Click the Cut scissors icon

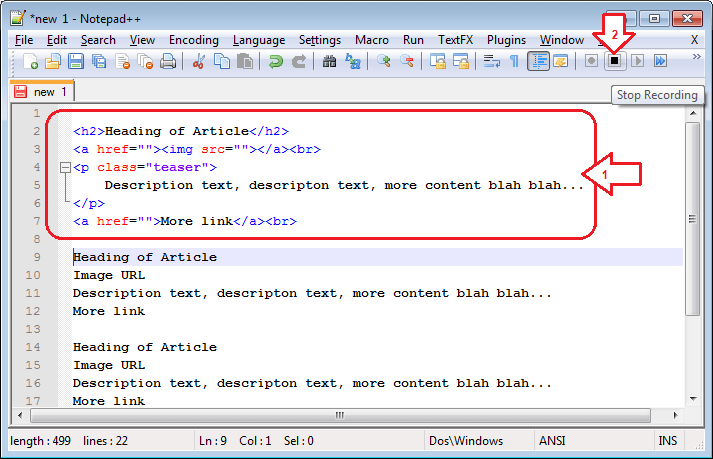[x=198, y=62]
